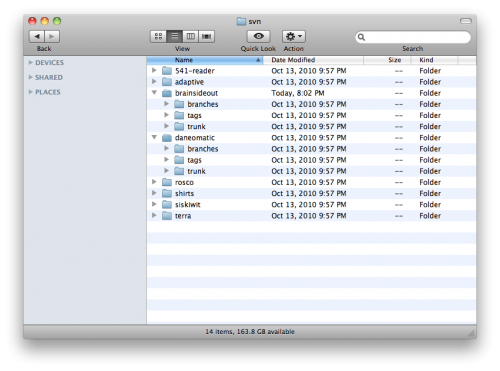This screenshot has width=500, height=371.
Task: Select tags folder icon under daneomatic
Action: (179, 160)
